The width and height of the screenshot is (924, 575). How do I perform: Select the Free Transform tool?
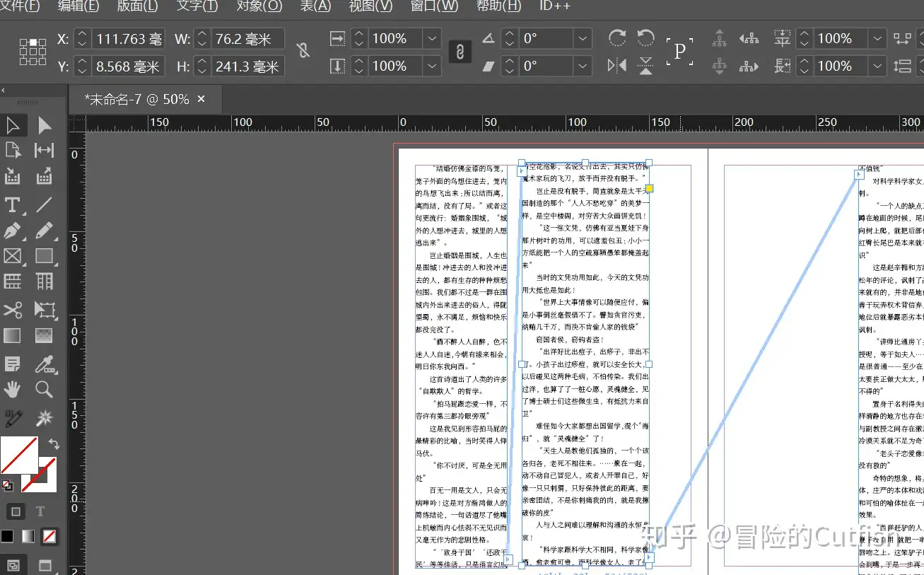(x=45, y=310)
